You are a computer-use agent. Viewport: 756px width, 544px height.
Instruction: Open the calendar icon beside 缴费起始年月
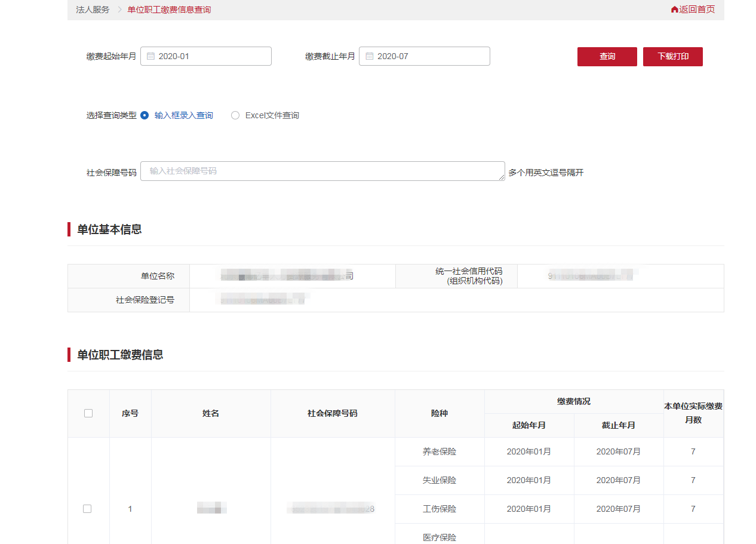149,56
